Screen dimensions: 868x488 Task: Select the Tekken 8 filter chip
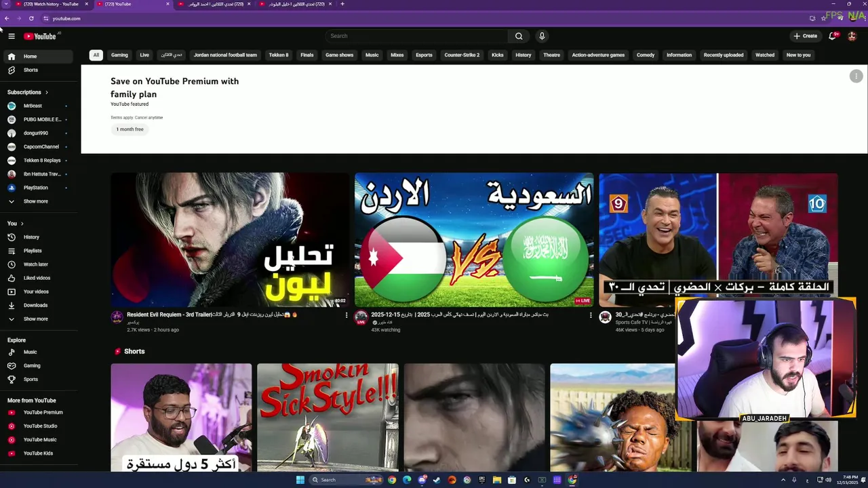tap(279, 55)
